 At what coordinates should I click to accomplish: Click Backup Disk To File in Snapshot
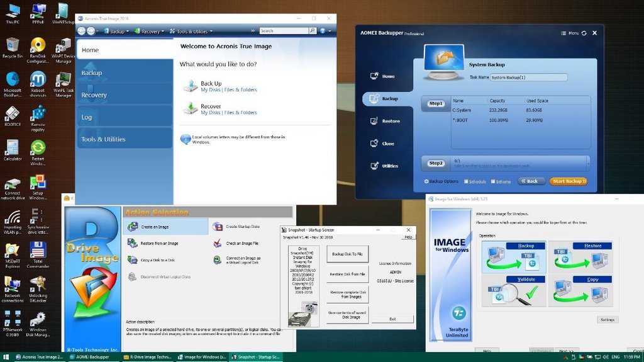347,254
